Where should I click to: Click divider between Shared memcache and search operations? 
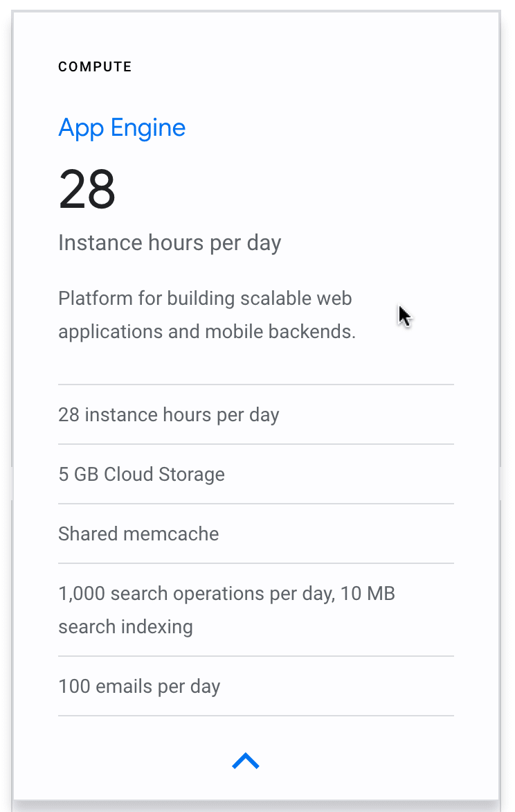pyautogui.click(x=255, y=563)
